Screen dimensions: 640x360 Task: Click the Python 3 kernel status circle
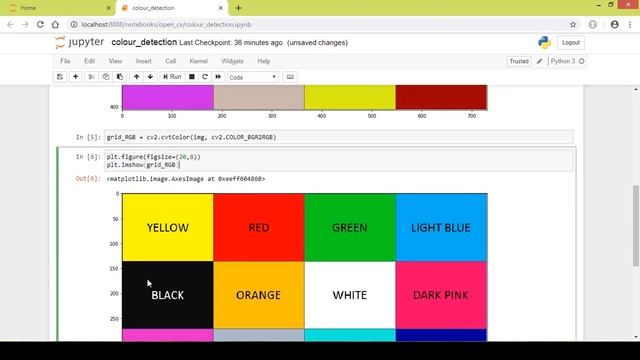(582, 61)
